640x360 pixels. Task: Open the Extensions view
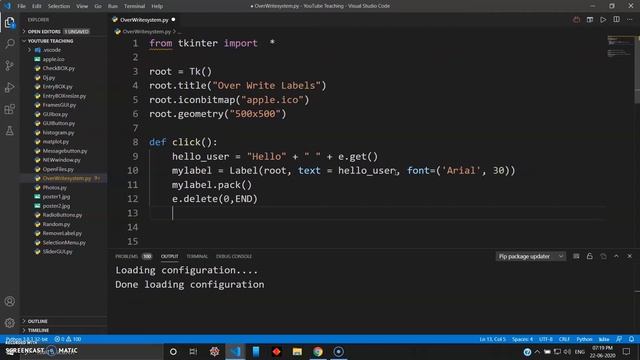tap(10, 109)
